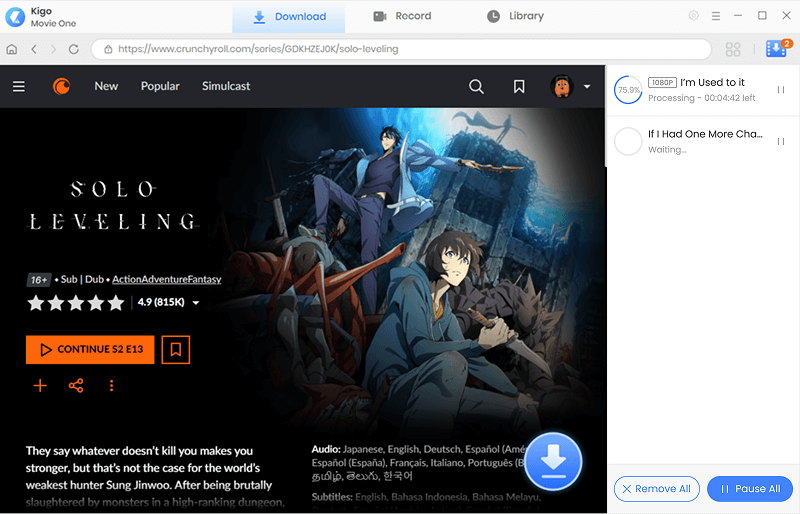Image resolution: width=800 pixels, height=514 pixels.
Task: Open the Record tab
Action: point(403,16)
